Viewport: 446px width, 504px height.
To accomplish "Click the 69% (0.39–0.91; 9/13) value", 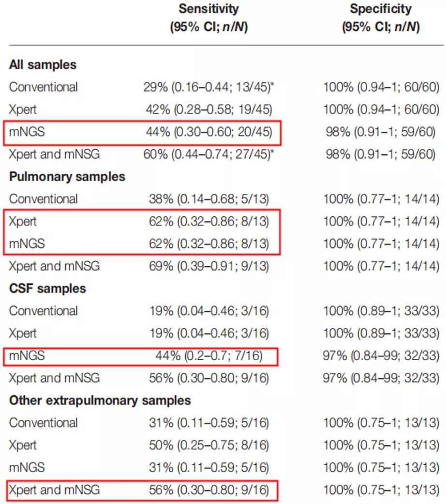I will [208, 266].
